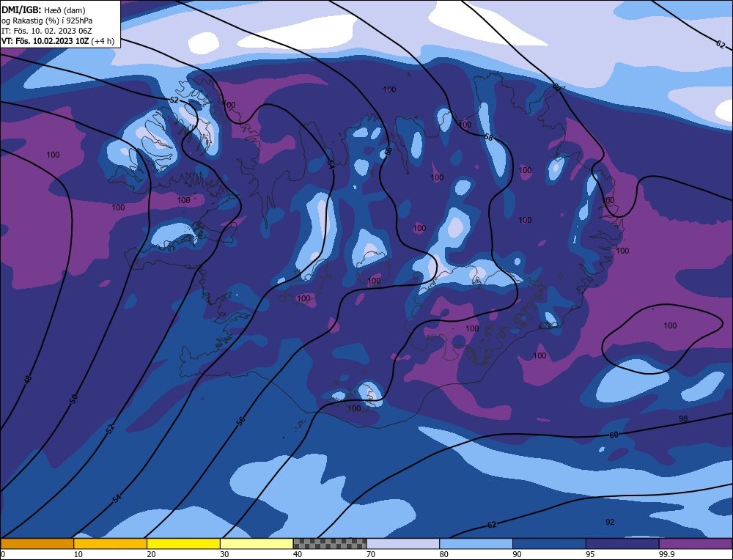
Task: Click the legend tick label '99.9'
Action: click(666, 554)
